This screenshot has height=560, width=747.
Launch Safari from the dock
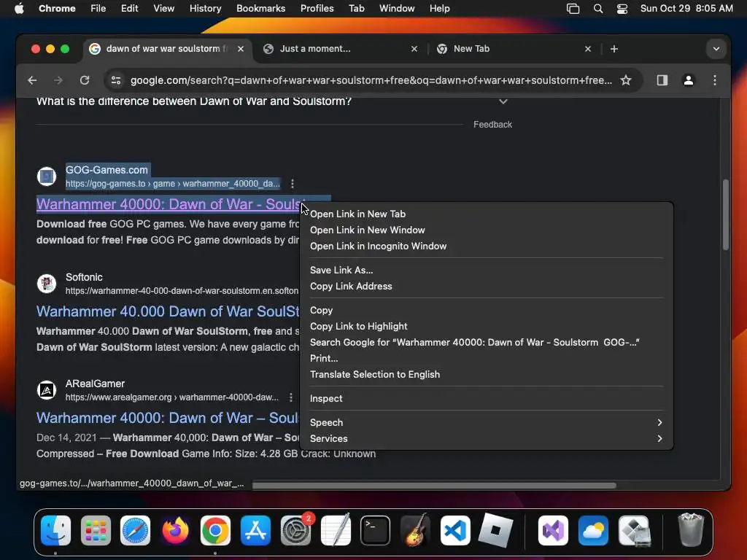[x=135, y=530]
